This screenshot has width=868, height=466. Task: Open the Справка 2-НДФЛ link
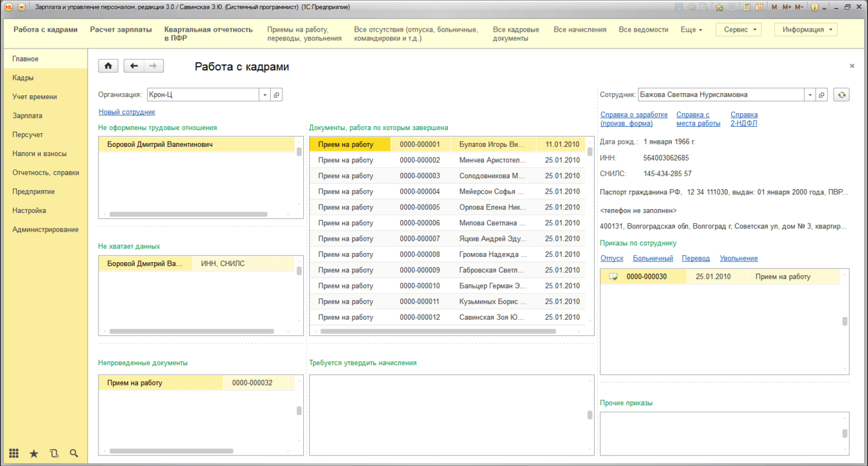tap(744, 119)
